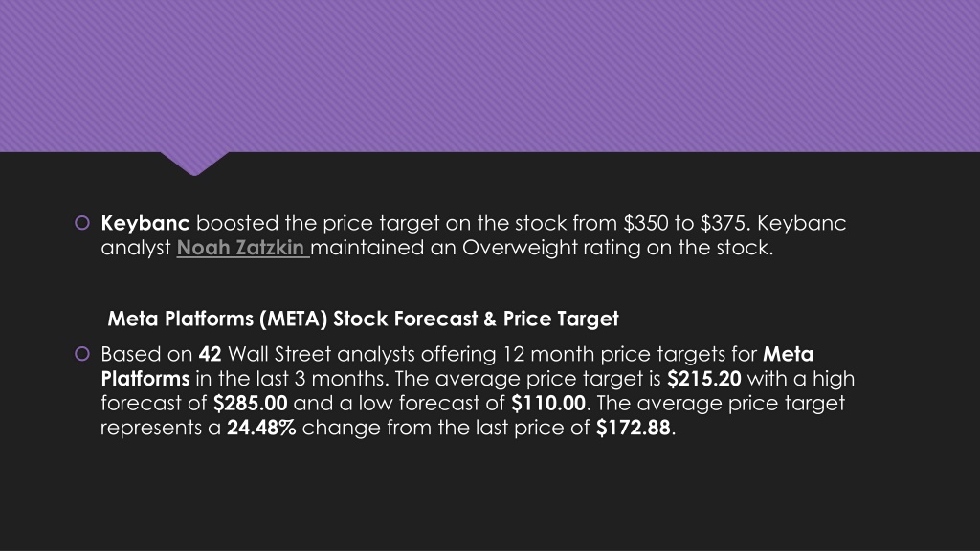Click the hollow bullet before Keybanc

[x=82, y=222]
